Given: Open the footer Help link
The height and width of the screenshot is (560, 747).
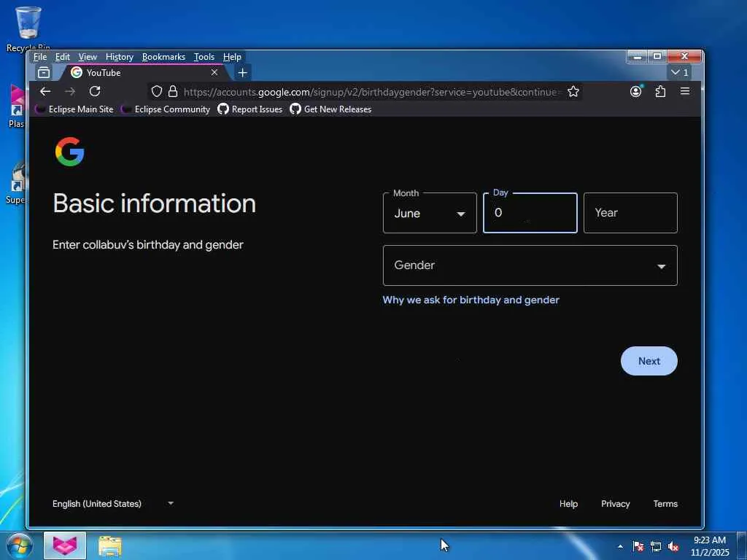Looking at the screenshot, I should pos(568,504).
